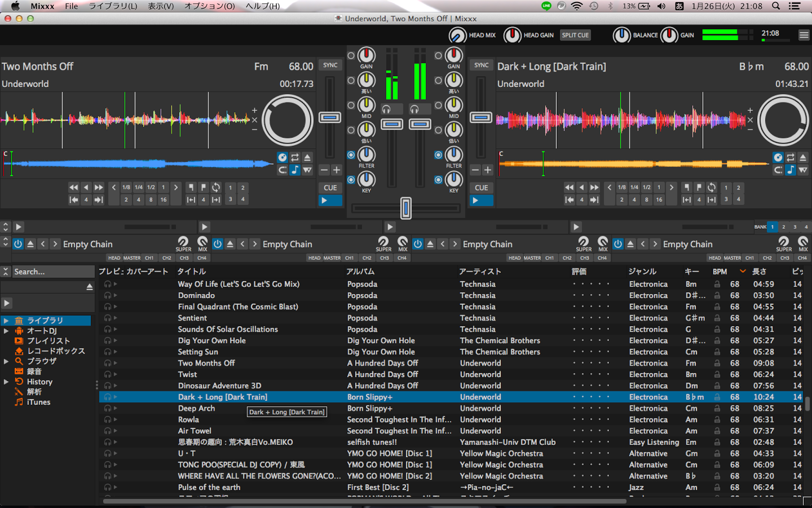The height and width of the screenshot is (508, 812).
Task: Select previous chain preset on the second effect unit
Action: pos(243,244)
